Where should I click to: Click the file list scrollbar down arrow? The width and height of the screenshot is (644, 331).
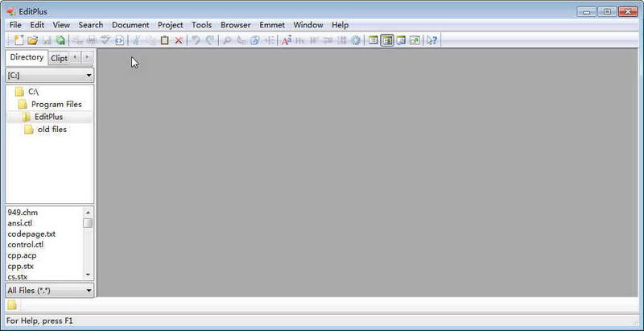click(88, 275)
